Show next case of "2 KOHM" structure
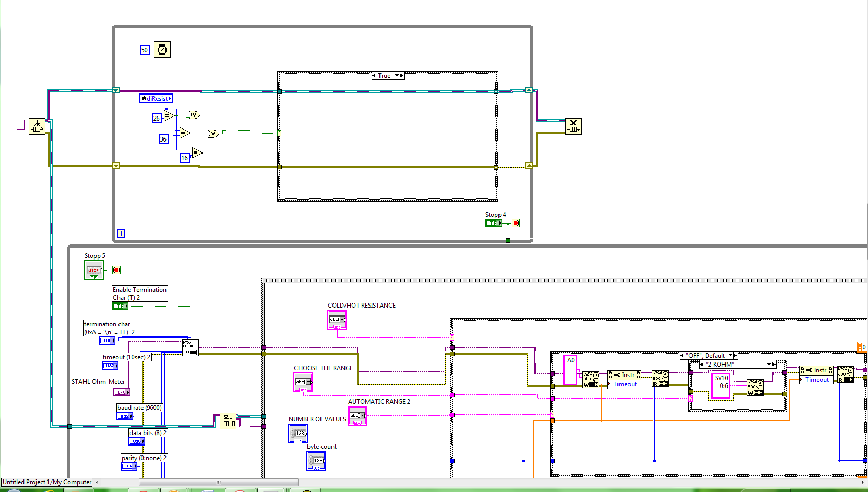This screenshot has width=868, height=492. coord(774,364)
